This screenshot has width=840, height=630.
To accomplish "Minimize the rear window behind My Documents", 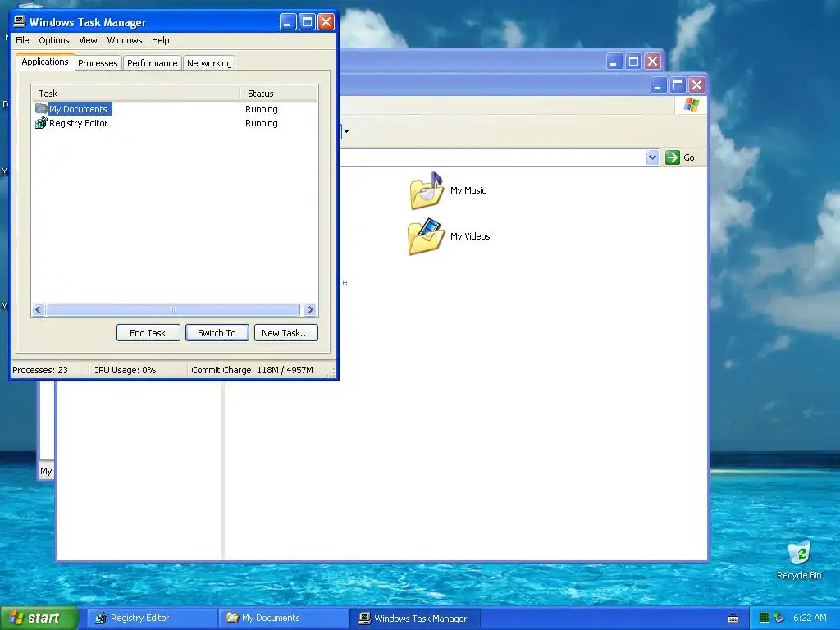I will coord(614,61).
